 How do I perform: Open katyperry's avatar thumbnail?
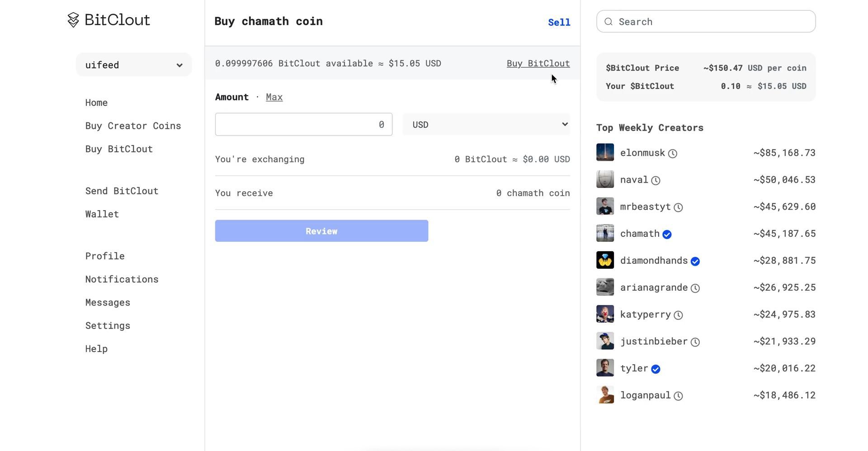[605, 314]
